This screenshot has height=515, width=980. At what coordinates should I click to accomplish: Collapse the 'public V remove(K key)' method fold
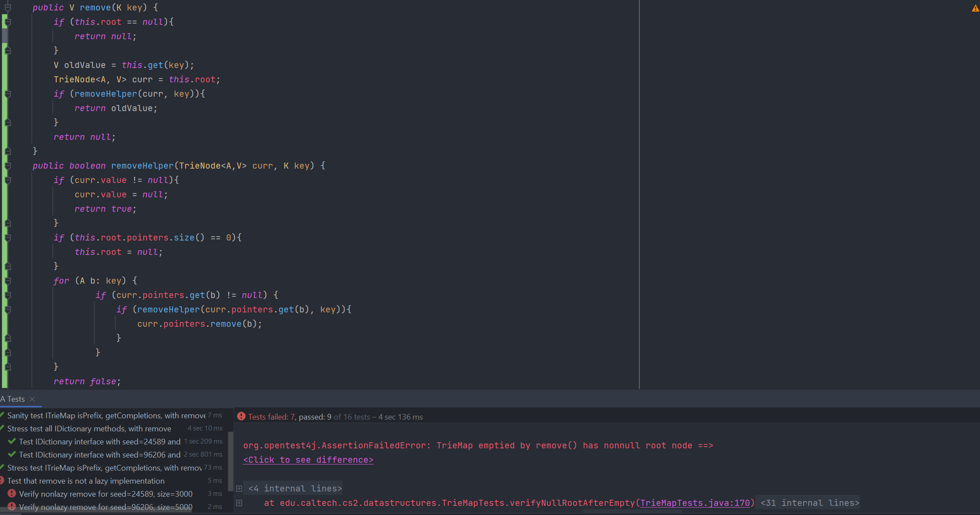7,8
